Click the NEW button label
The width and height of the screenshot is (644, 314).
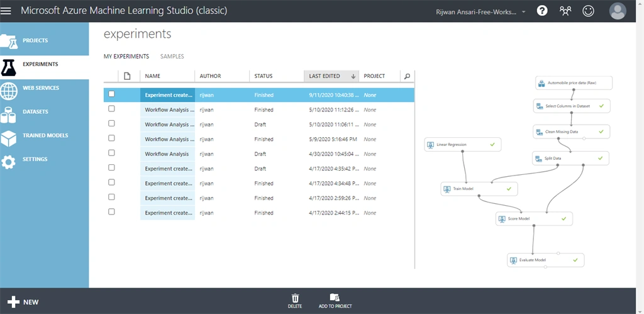point(31,303)
